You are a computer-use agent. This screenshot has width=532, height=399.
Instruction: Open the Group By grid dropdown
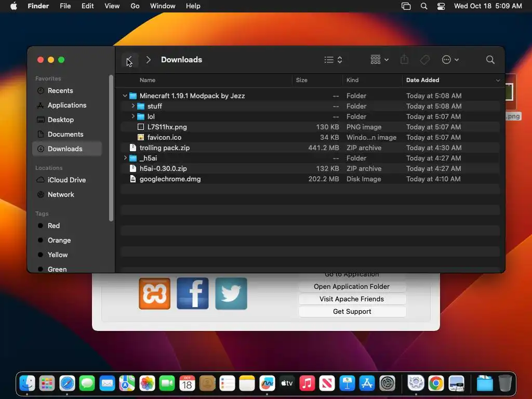pyautogui.click(x=379, y=60)
